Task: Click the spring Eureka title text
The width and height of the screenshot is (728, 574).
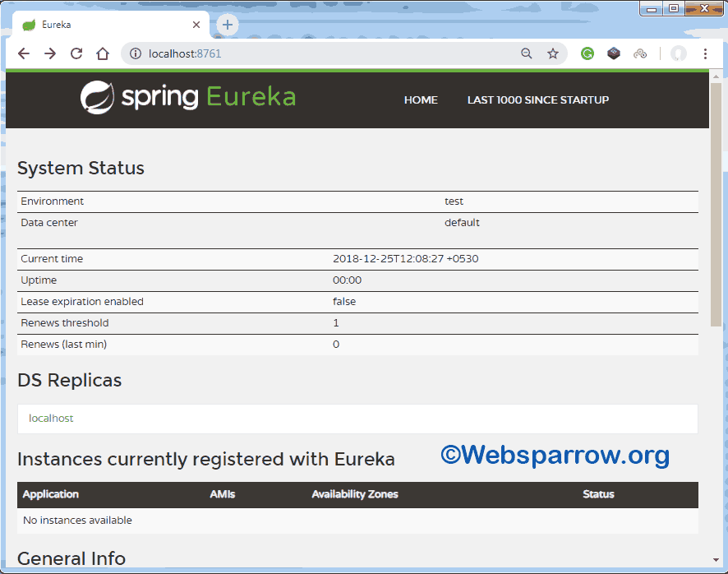Action: pos(209,97)
